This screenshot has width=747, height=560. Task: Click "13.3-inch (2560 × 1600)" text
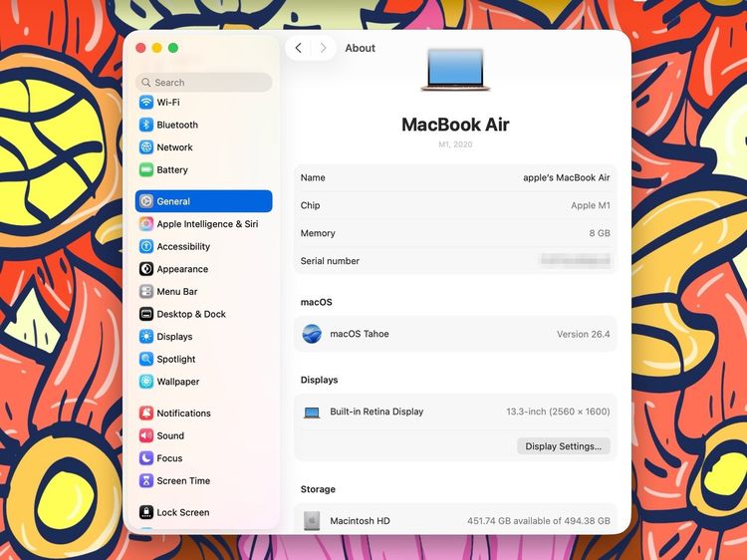click(x=559, y=412)
